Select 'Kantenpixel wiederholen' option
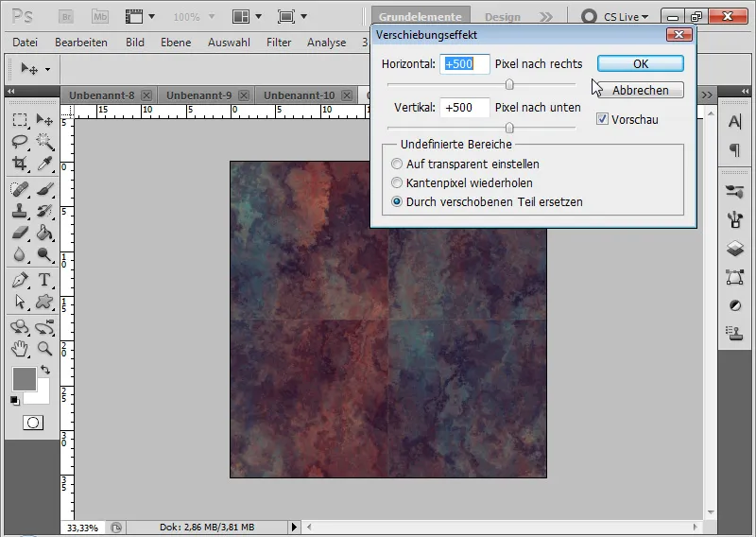 coord(396,182)
